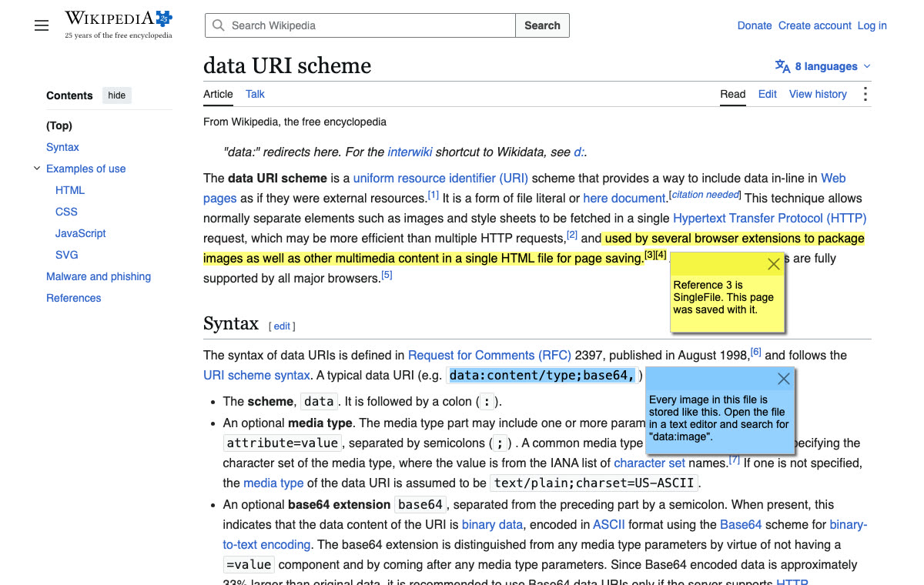Open the here document link
This screenshot has width=924, height=585.
click(x=624, y=198)
